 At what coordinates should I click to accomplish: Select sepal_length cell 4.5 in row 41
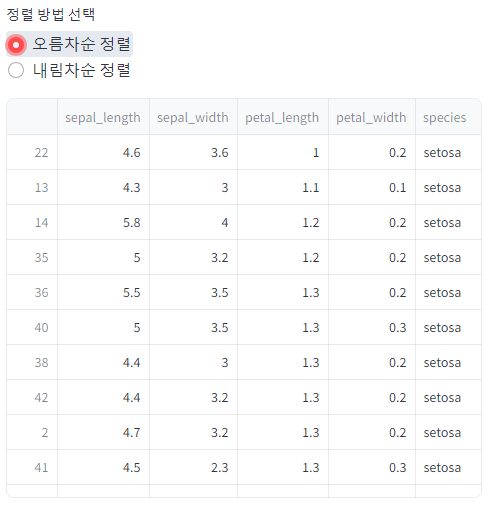coord(103,467)
